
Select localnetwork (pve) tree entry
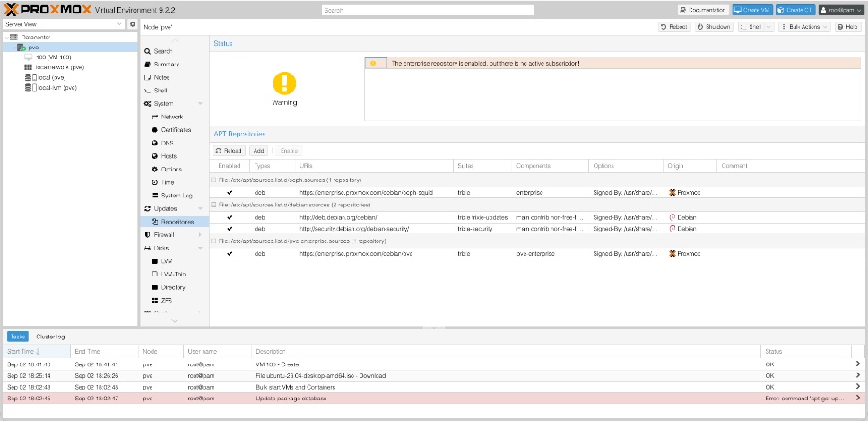click(59, 67)
